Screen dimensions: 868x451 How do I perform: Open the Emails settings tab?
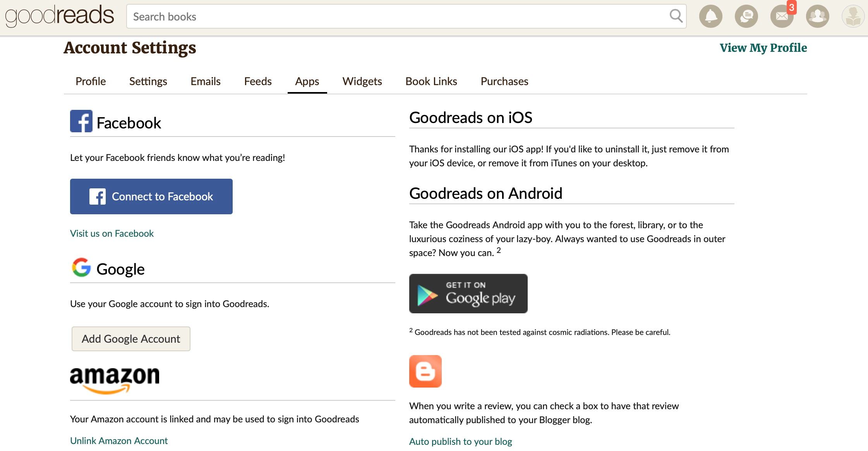coord(205,81)
